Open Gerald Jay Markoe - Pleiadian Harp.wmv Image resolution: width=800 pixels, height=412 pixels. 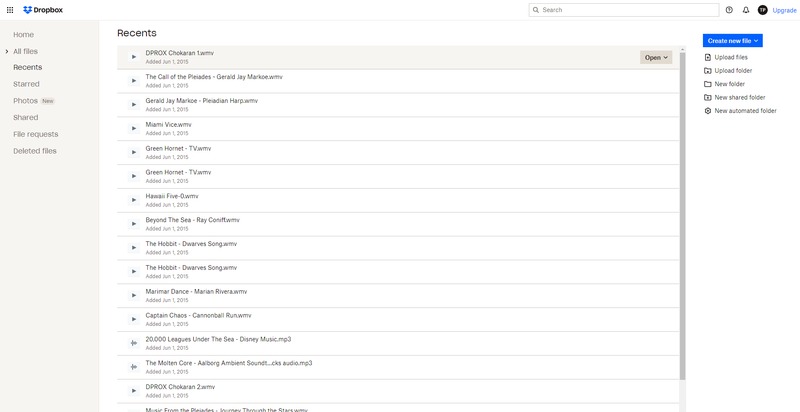(x=202, y=101)
